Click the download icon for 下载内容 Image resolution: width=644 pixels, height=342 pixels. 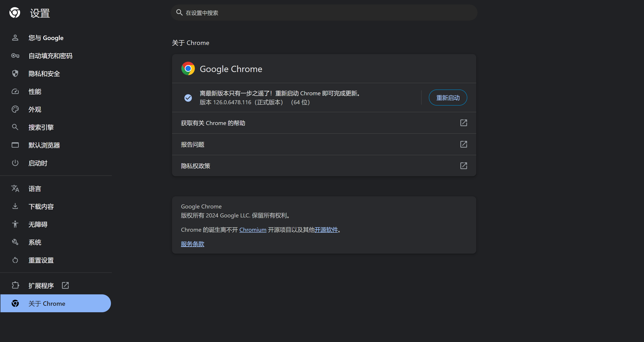click(15, 206)
